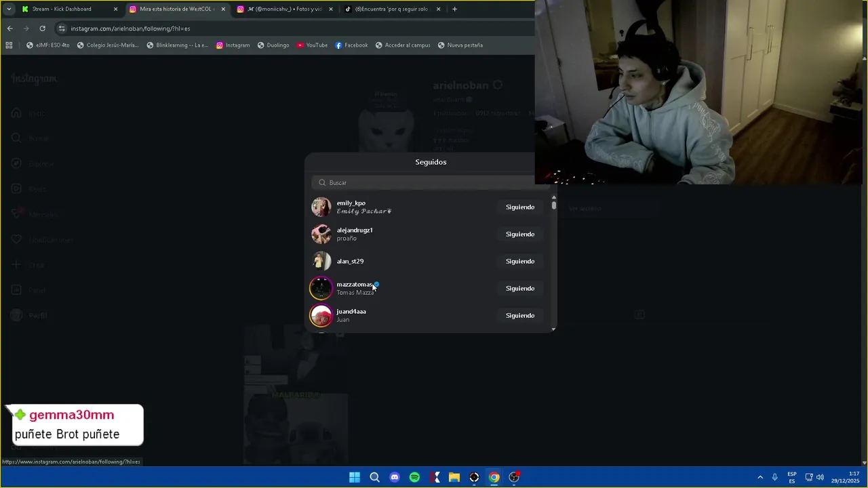Open Discord from the taskbar
868x488 pixels.
(395, 477)
